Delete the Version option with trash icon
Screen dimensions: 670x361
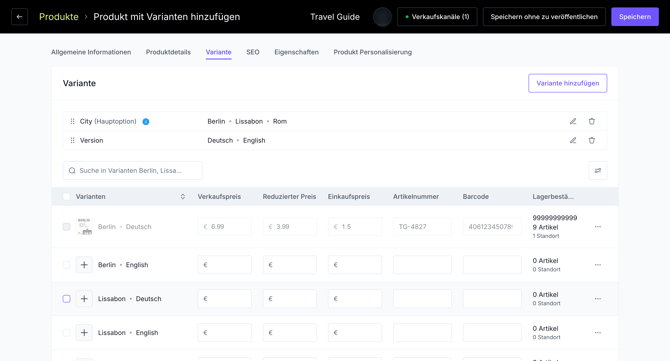pyautogui.click(x=592, y=140)
